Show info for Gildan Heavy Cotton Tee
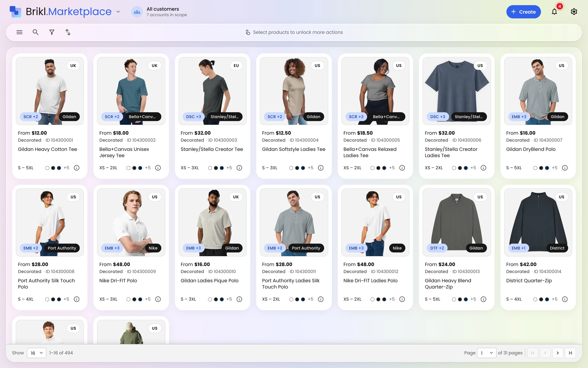588x368 pixels. pos(77,168)
